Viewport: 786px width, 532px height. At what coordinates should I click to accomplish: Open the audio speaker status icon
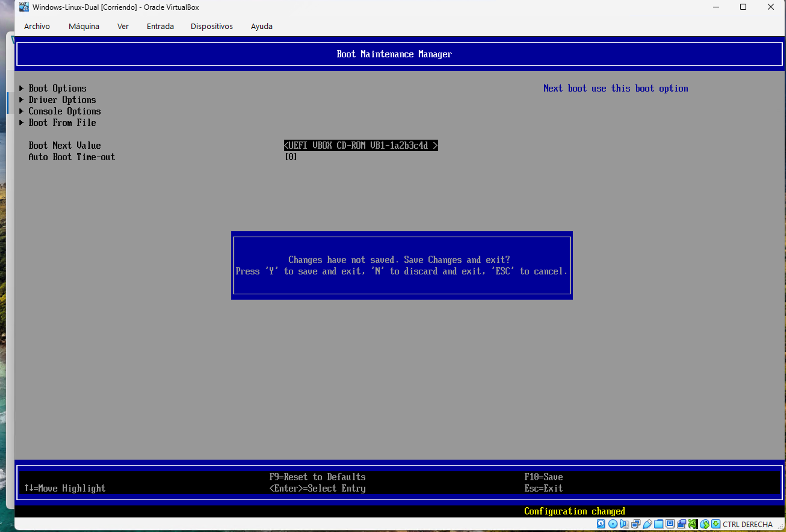(x=624, y=524)
